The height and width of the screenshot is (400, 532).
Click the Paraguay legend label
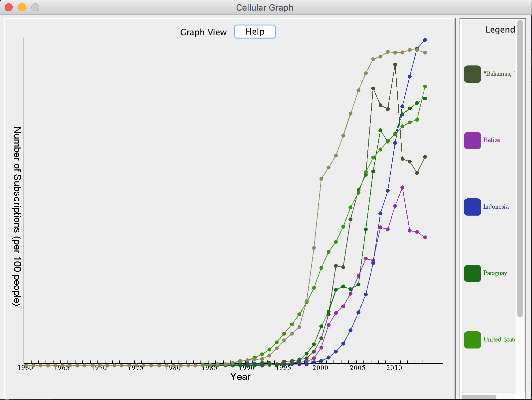pos(495,273)
